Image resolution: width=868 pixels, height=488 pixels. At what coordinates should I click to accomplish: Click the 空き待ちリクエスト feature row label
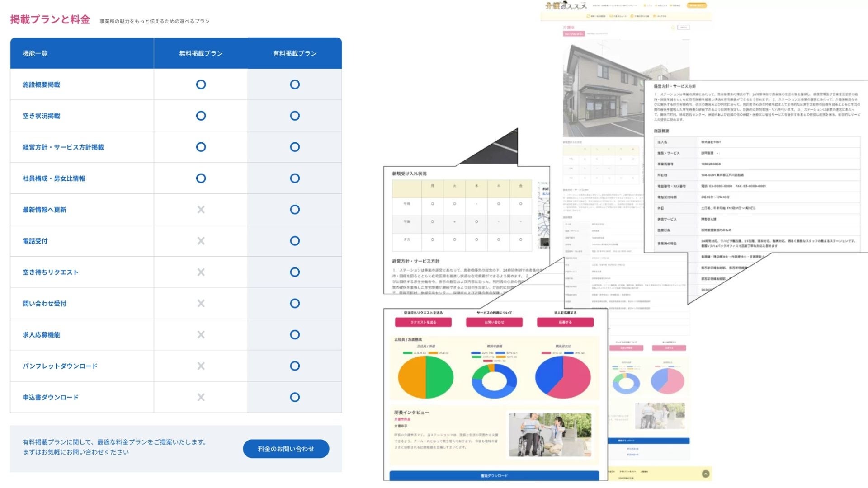pyautogui.click(x=51, y=272)
